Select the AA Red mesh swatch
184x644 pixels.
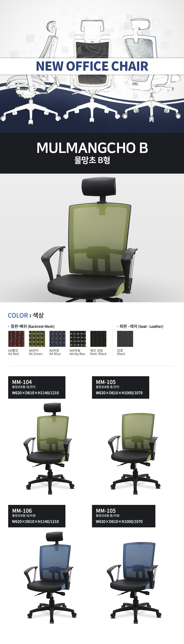(16, 339)
